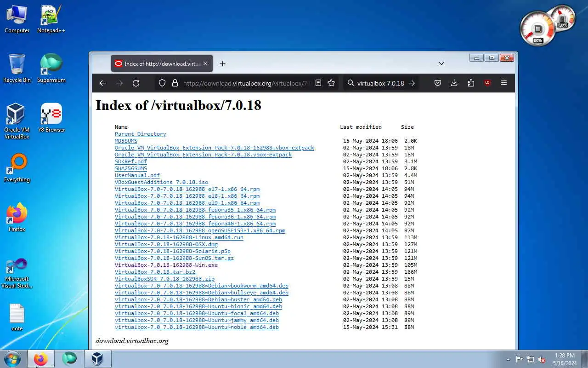This screenshot has height=368, width=588.
Task: Show site security padlock info
Action: click(175, 83)
